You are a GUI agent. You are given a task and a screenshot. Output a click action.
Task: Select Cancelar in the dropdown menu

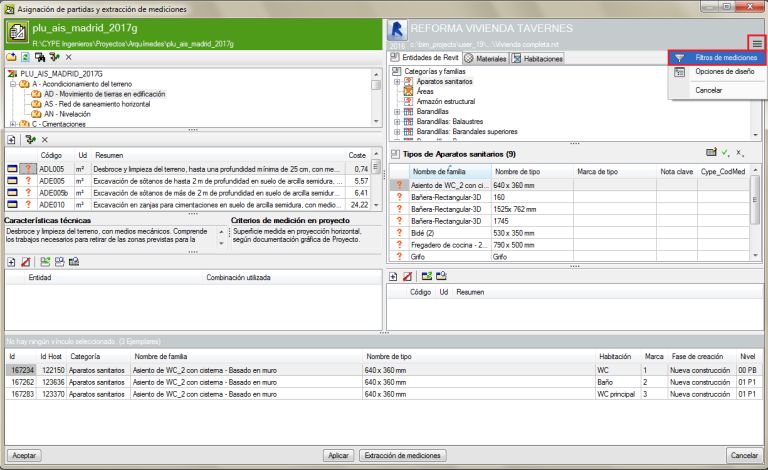pos(717,90)
